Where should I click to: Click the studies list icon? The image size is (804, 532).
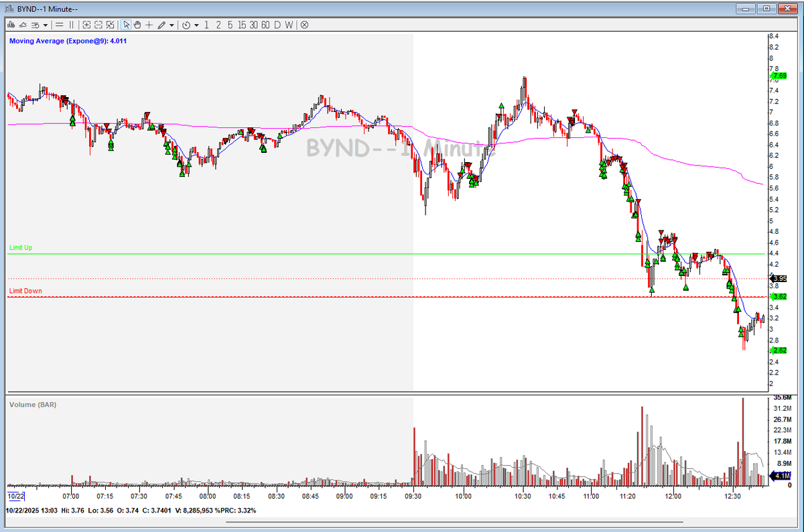(35, 25)
